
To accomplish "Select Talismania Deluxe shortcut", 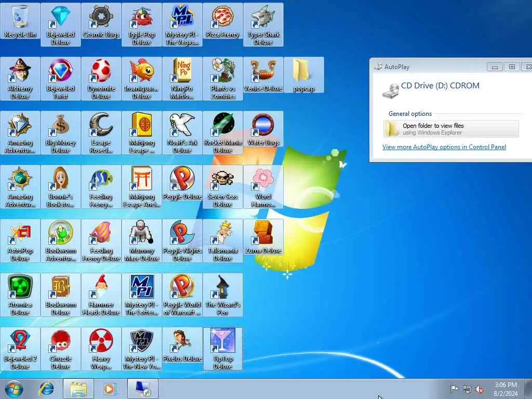I will point(222,241).
